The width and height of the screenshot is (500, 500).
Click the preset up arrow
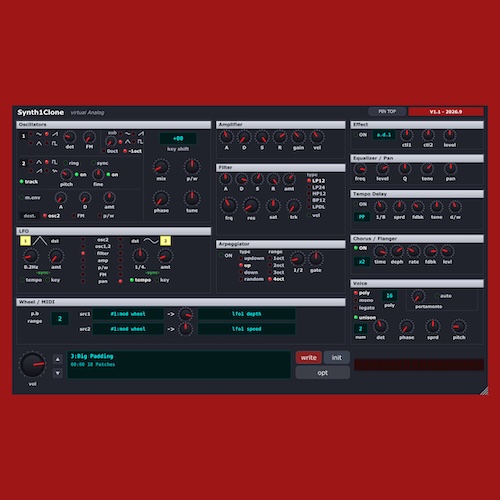click(58, 359)
